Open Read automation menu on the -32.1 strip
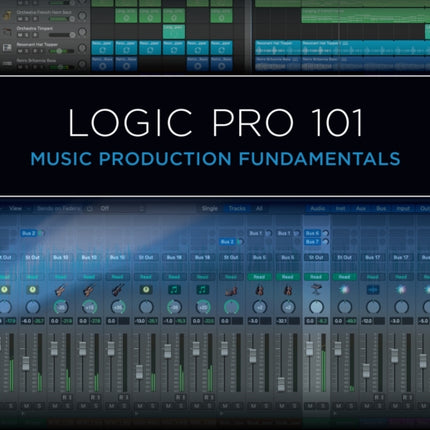430x430 pixels. [287, 277]
